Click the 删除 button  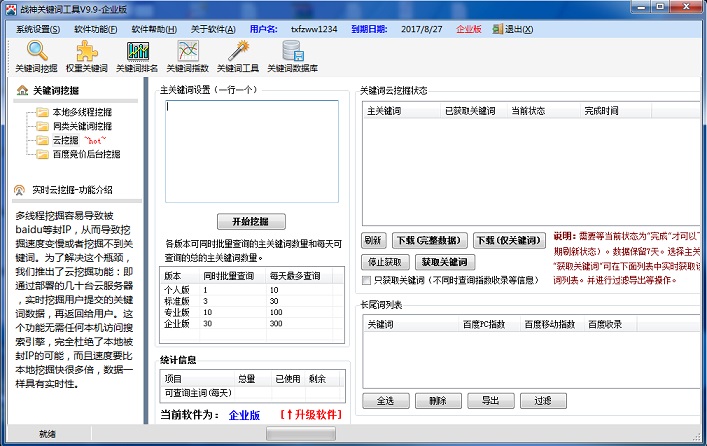click(438, 400)
